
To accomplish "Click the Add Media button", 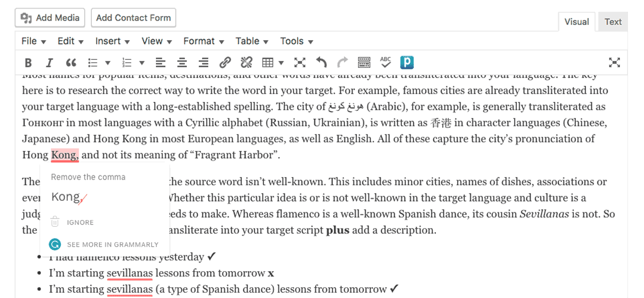I will [x=50, y=18].
